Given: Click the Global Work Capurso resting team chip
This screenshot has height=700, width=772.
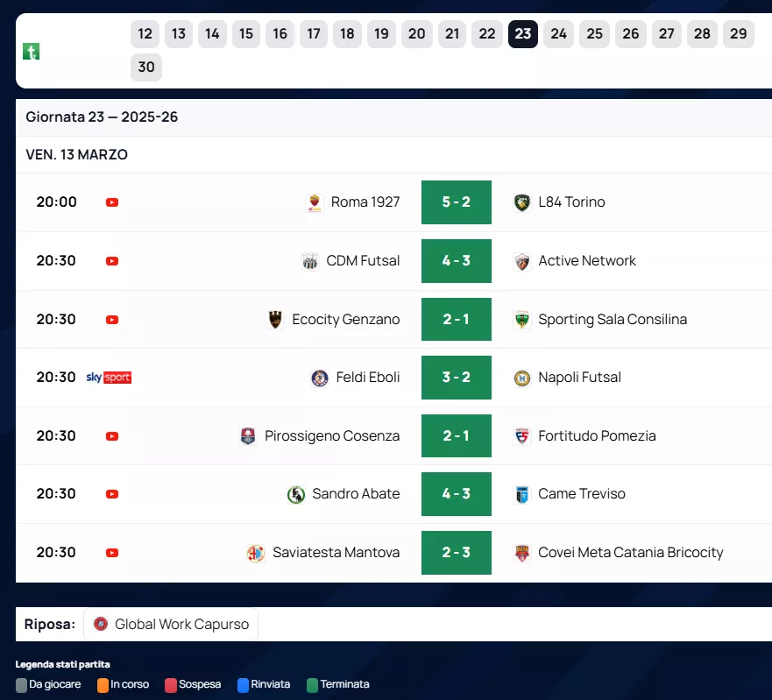Looking at the screenshot, I should (x=171, y=625).
